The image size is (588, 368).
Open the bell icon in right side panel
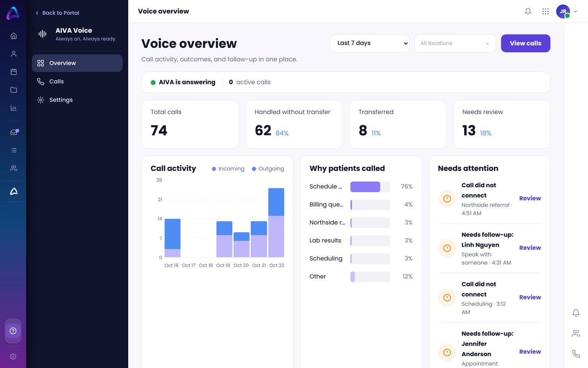point(576,313)
